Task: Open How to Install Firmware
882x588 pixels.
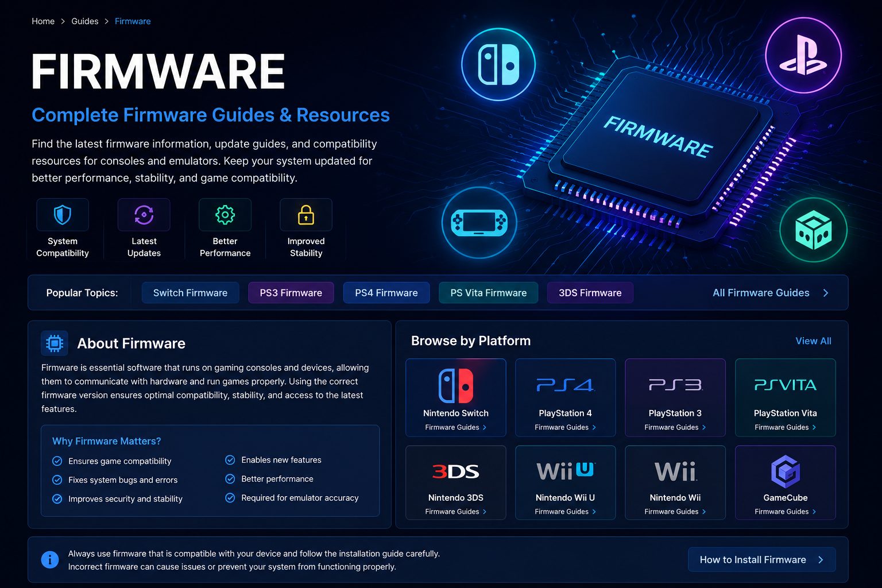Action: (x=762, y=560)
